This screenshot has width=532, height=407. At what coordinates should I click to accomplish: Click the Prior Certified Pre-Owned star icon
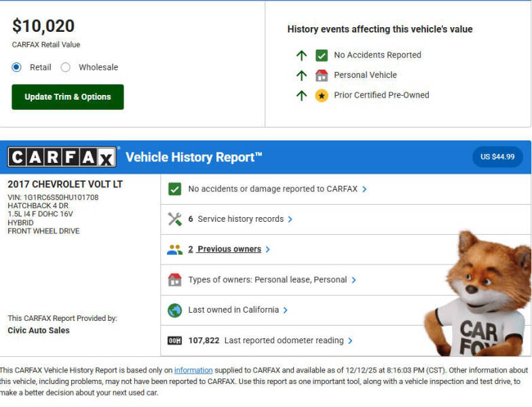pyautogui.click(x=322, y=96)
